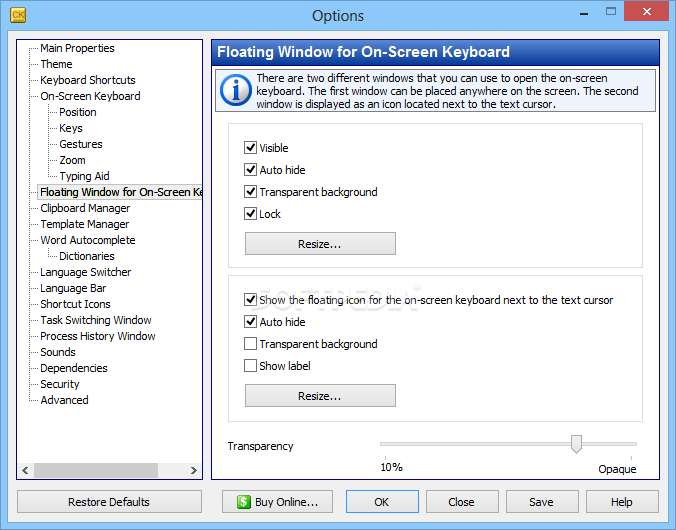This screenshot has width=676, height=530.
Task: Click the Save button
Action: (x=542, y=502)
